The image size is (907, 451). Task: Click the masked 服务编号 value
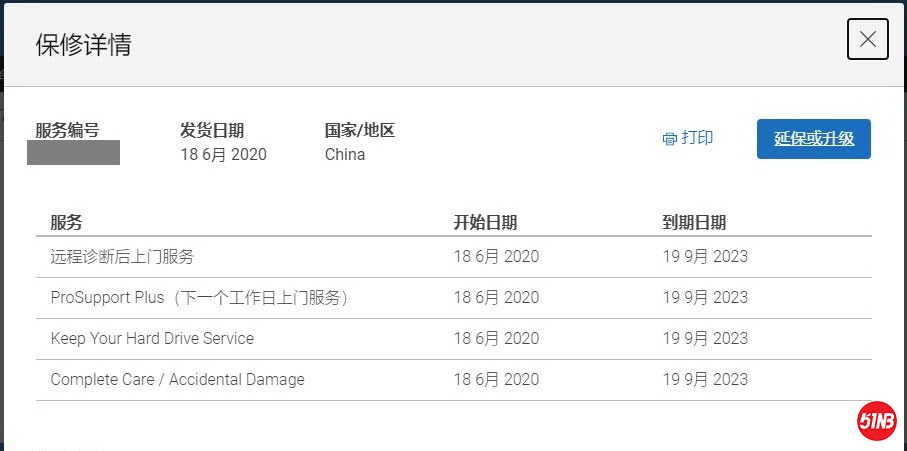coord(73,153)
